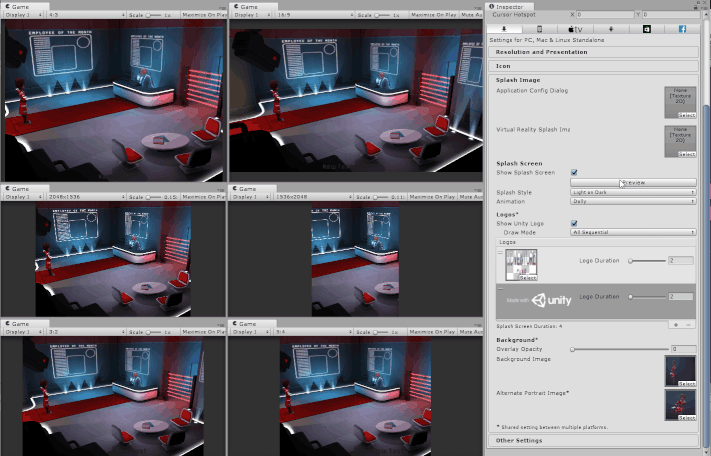
Task: Switch to the iOS phone platform tab
Action: click(540, 29)
